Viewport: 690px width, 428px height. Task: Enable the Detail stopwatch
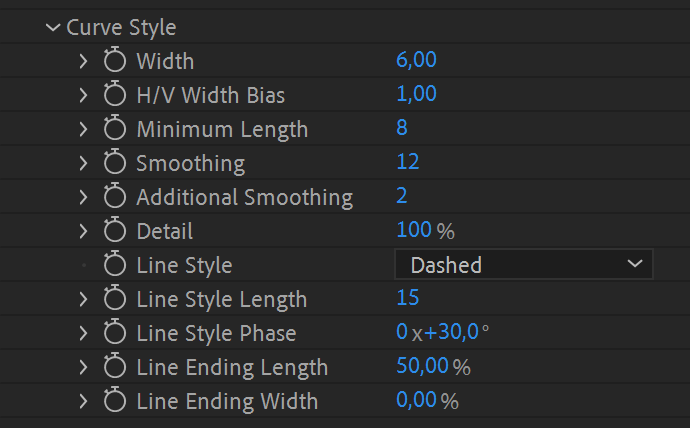pyautogui.click(x=115, y=231)
